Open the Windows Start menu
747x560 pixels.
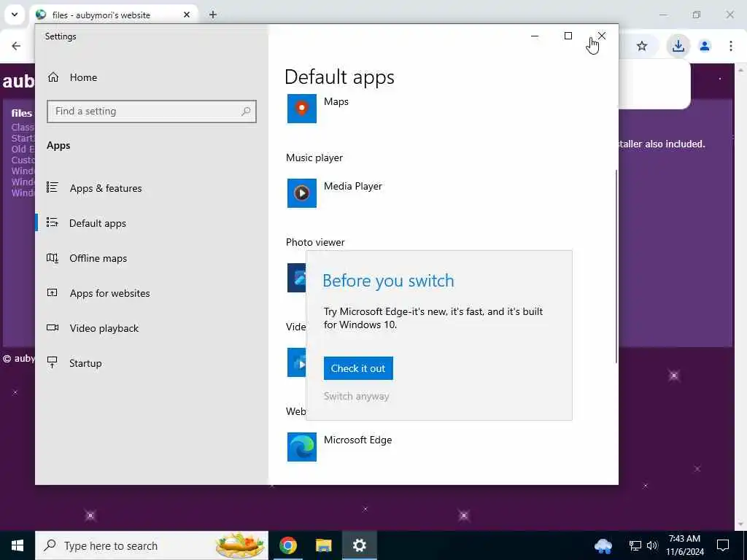18,545
